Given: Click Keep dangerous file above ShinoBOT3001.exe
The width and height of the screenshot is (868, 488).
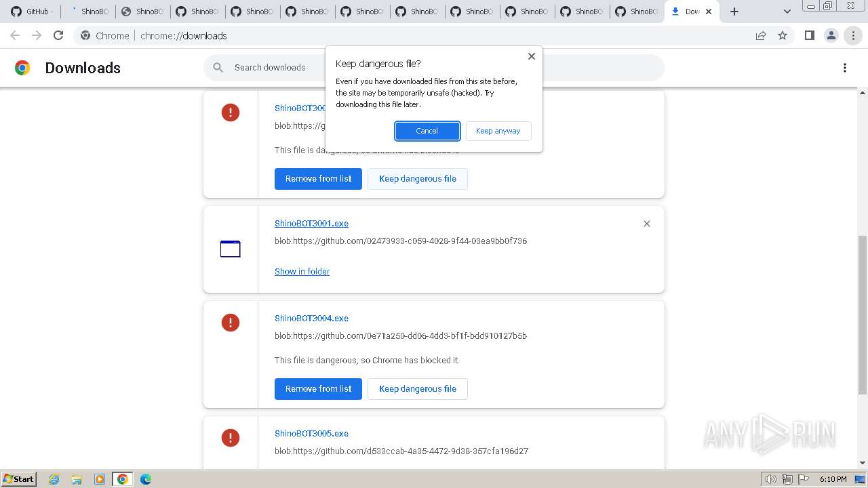Looking at the screenshot, I should coord(418,179).
